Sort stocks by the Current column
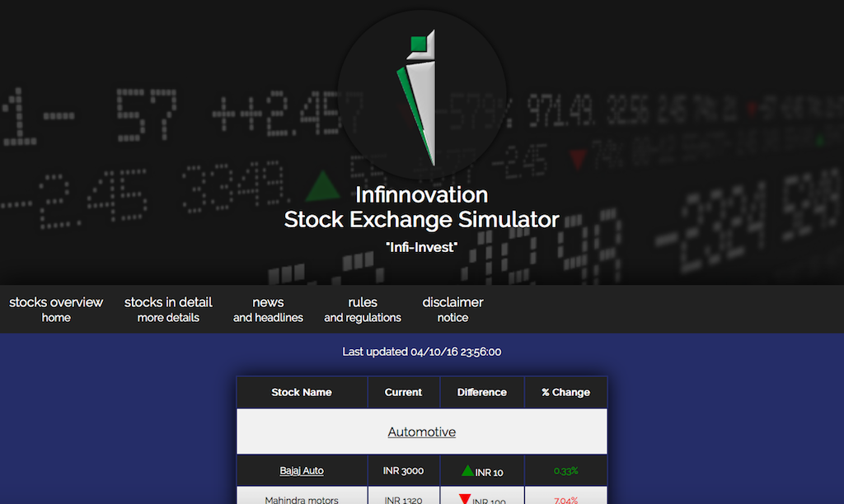Screen dimensions: 844x504 point(403,392)
